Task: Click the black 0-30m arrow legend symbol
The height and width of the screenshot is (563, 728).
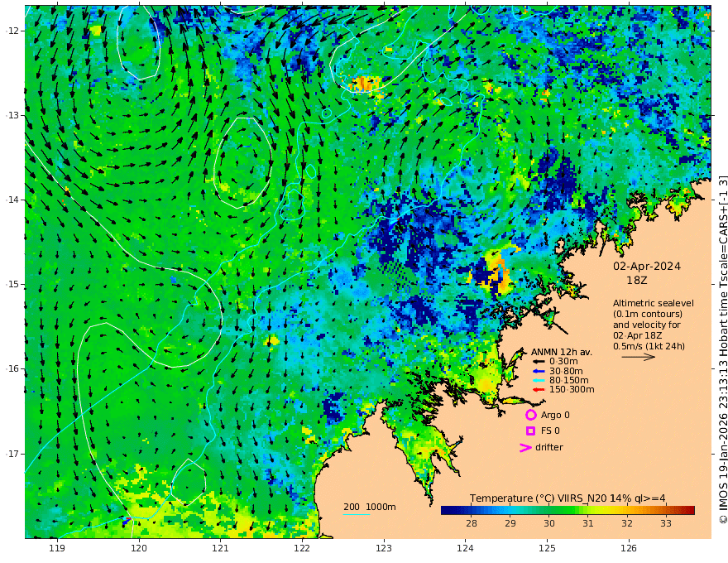Action: 538,362
